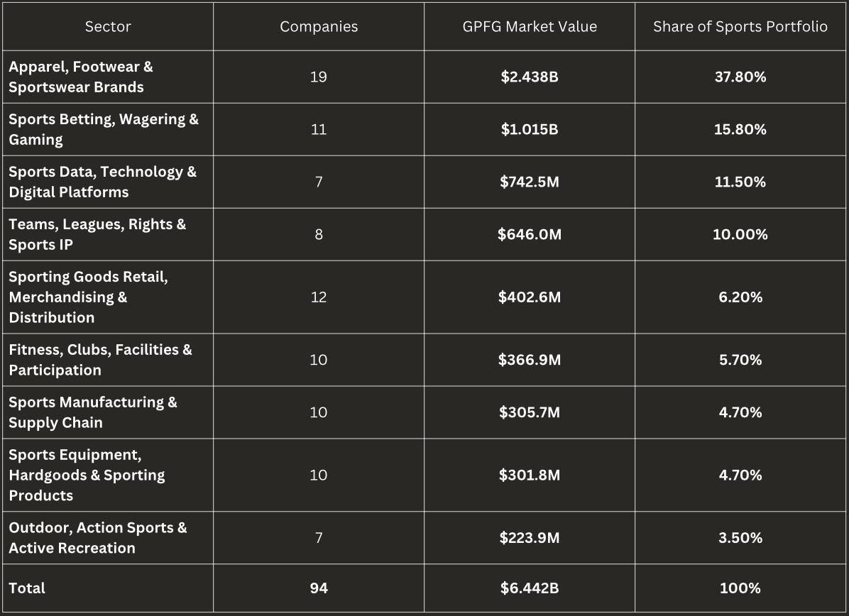Click the 94 total companies cell

pyautogui.click(x=318, y=588)
